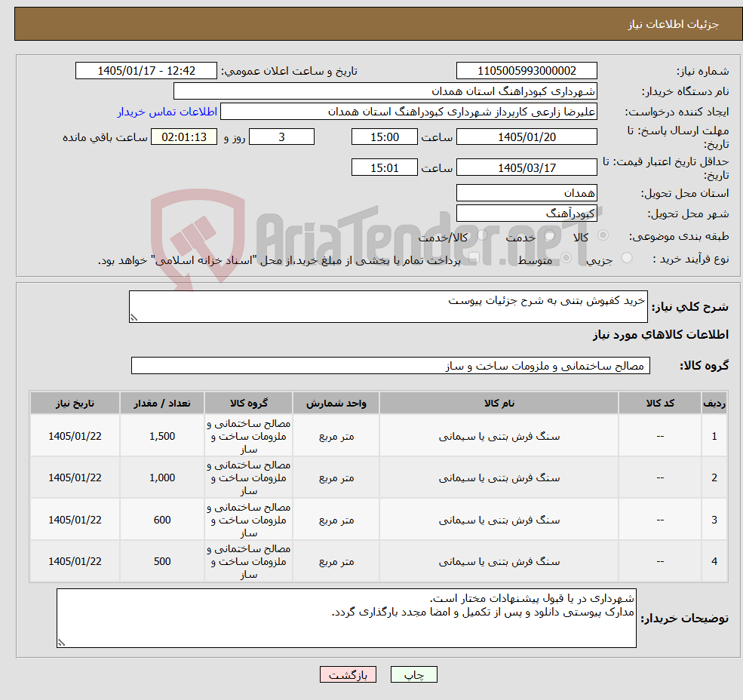
Task: Select the متوسط purchase type radio
Action: click(566, 258)
